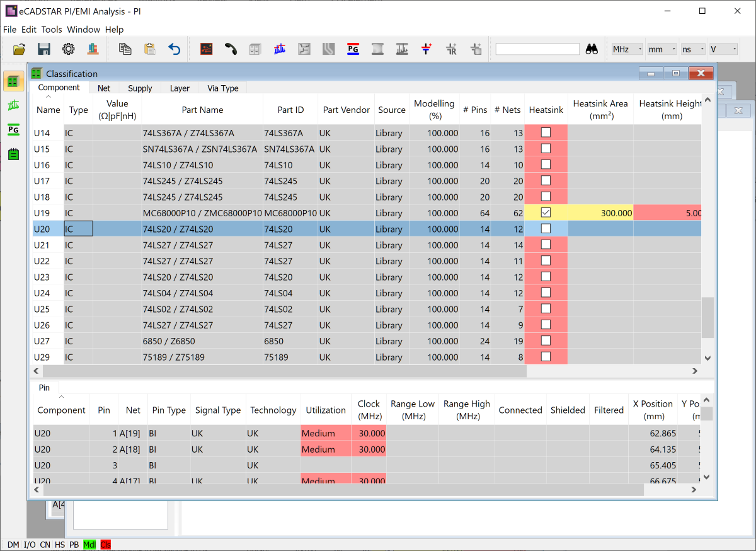Click the blue and red spectrum toolbar icon
The width and height of the screenshot is (756, 551).
280,49
